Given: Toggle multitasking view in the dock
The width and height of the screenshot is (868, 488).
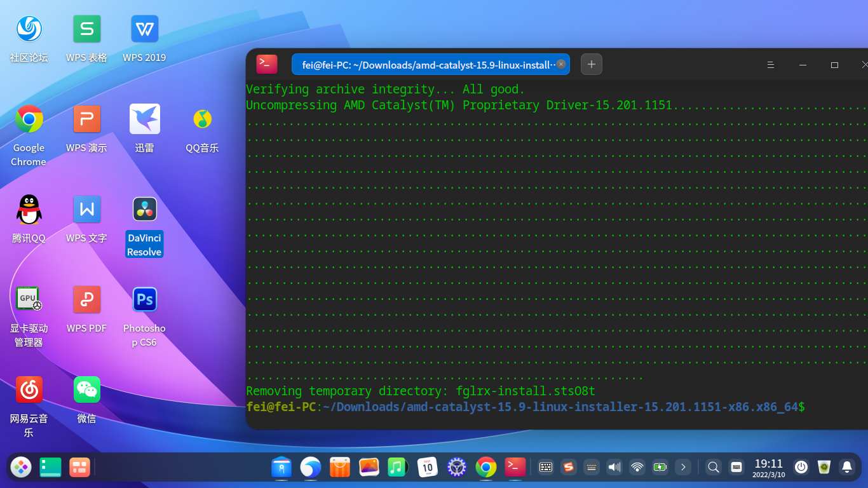Looking at the screenshot, I should click(80, 467).
